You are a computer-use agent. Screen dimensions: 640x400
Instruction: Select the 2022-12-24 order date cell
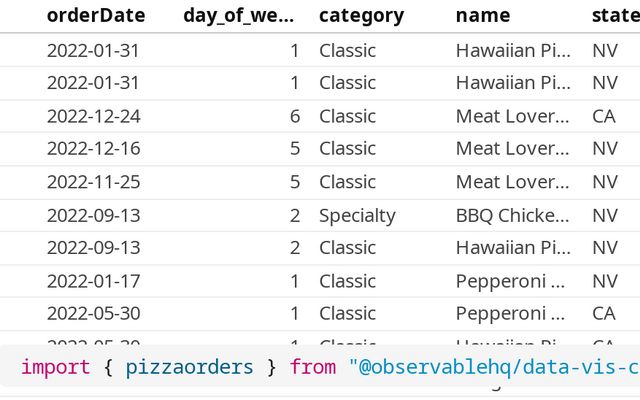93,116
